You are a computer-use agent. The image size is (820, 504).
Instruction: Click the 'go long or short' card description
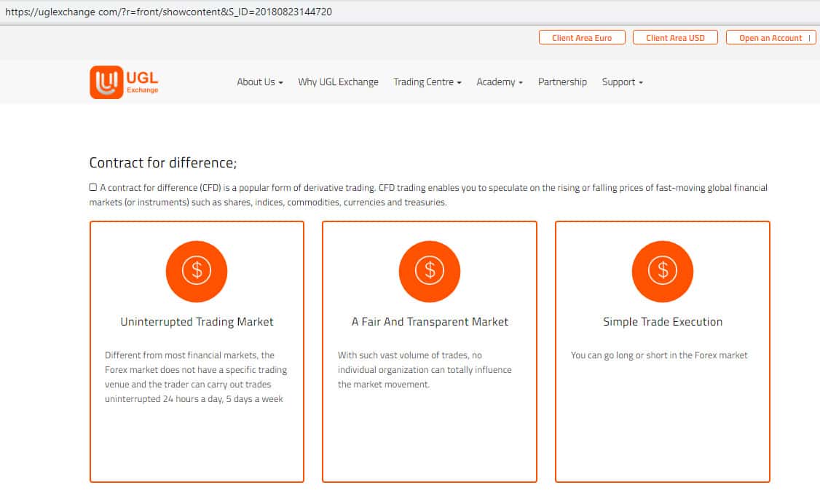(x=659, y=355)
